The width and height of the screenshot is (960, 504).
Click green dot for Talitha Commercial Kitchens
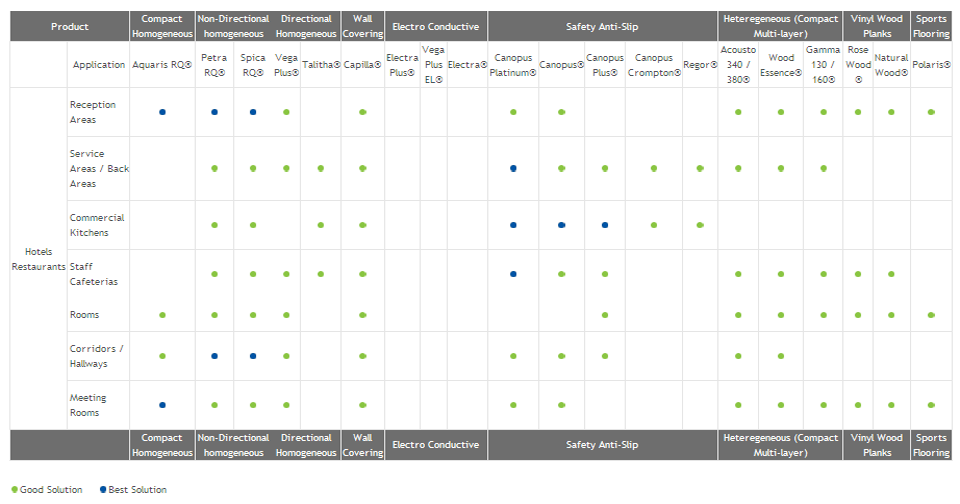[x=321, y=225]
